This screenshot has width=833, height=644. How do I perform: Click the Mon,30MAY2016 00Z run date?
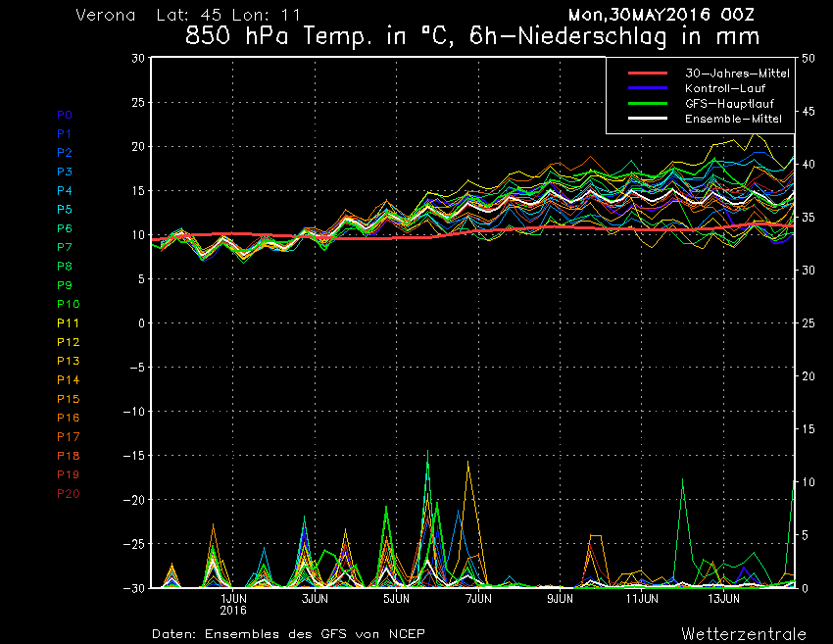pyautogui.click(x=661, y=15)
